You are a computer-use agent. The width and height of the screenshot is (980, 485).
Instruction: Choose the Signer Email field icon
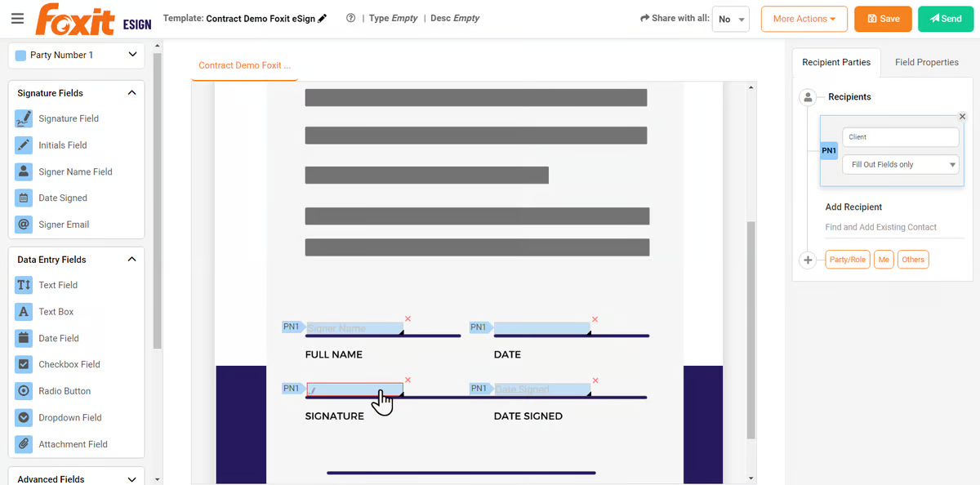pos(24,225)
